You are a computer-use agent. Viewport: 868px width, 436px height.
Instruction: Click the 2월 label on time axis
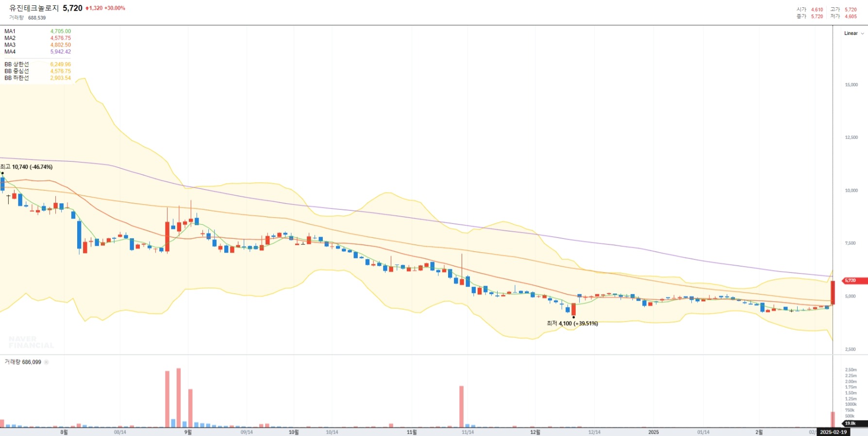point(759,432)
